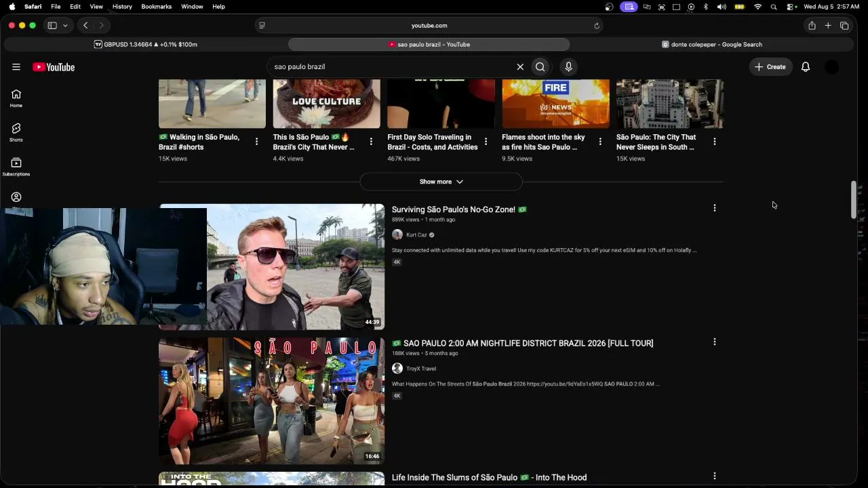Open a new Safari tab with the plus icon

pos(828,26)
